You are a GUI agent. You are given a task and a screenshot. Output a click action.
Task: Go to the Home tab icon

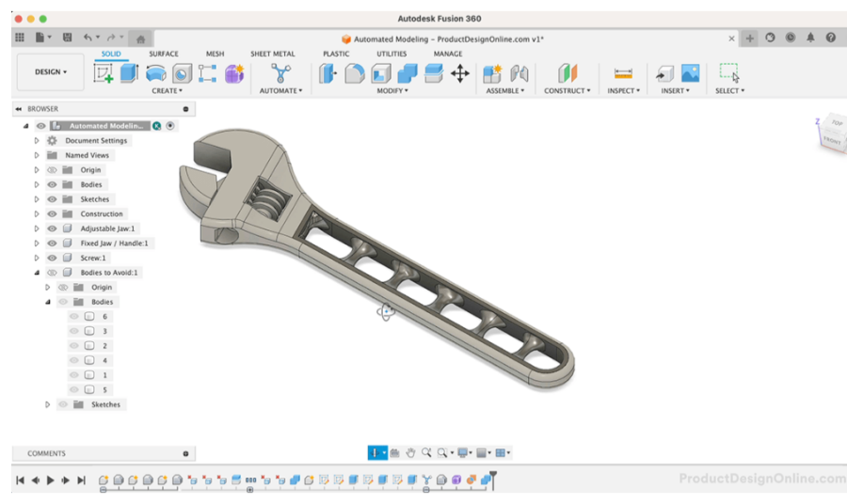coord(140,39)
